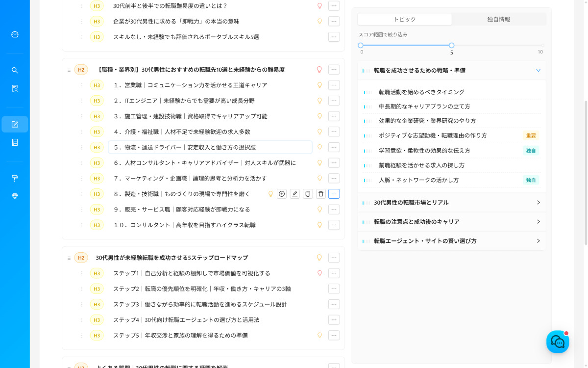Select the トピック tab
588x368 pixels.
click(x=405, y=19)
